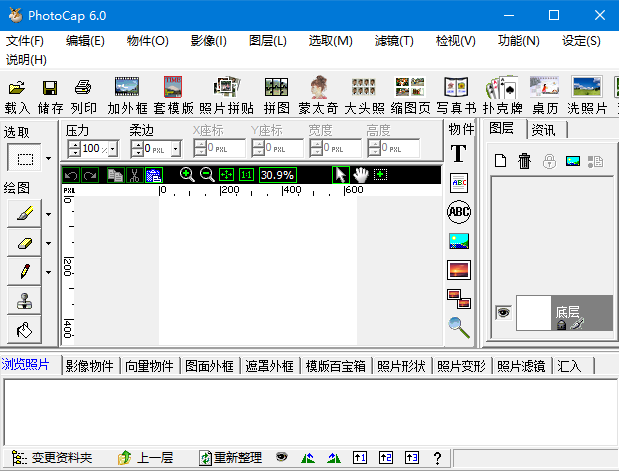Select the paintbrush drawing tool

pos(24,214)
